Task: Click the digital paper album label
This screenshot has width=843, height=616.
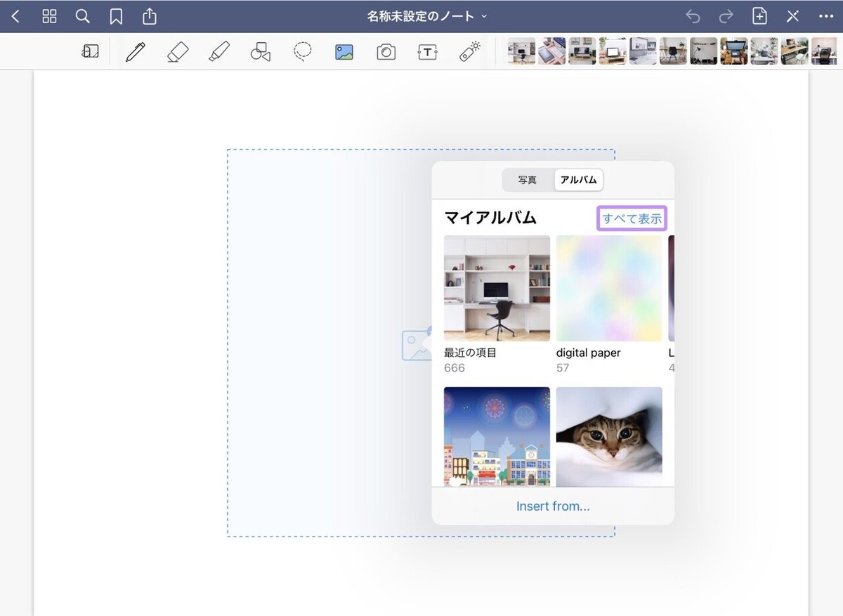Action: 588,353
